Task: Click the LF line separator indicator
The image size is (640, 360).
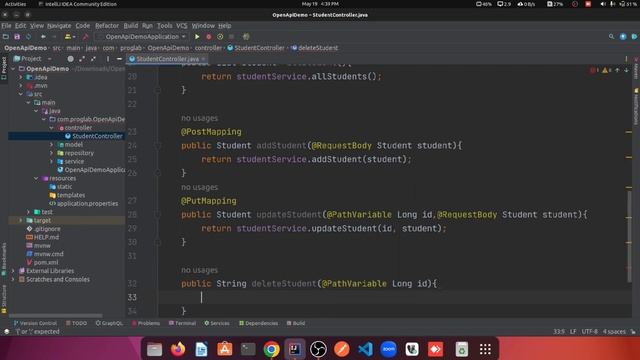Action: click(573, 332)
